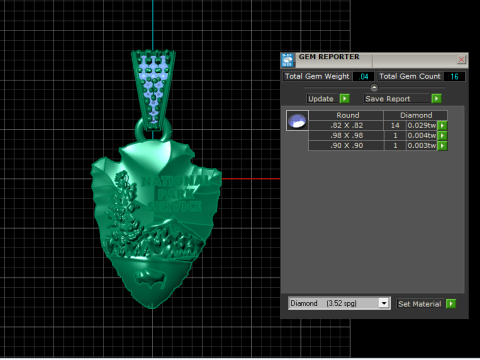Select the .98 X .98 size cell
Image resolution: width=480 pixels, height=360 pixels.
pyautogui.click(x=346, y=136)
